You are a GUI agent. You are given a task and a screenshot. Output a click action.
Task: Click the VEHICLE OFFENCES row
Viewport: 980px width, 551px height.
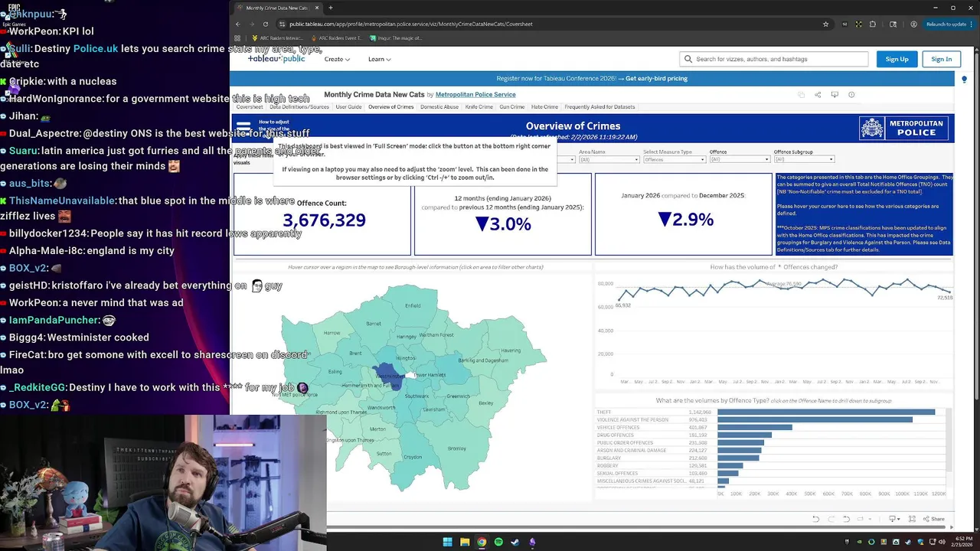pyautogui.click(x=772, y=427)
